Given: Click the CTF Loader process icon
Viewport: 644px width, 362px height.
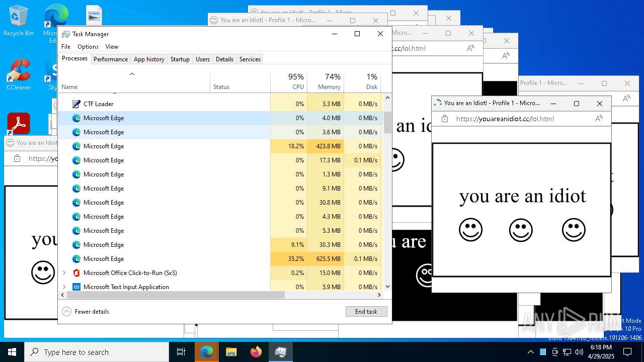Looking at the screenshot, I should pyautogui.click(x=76, y=104).
